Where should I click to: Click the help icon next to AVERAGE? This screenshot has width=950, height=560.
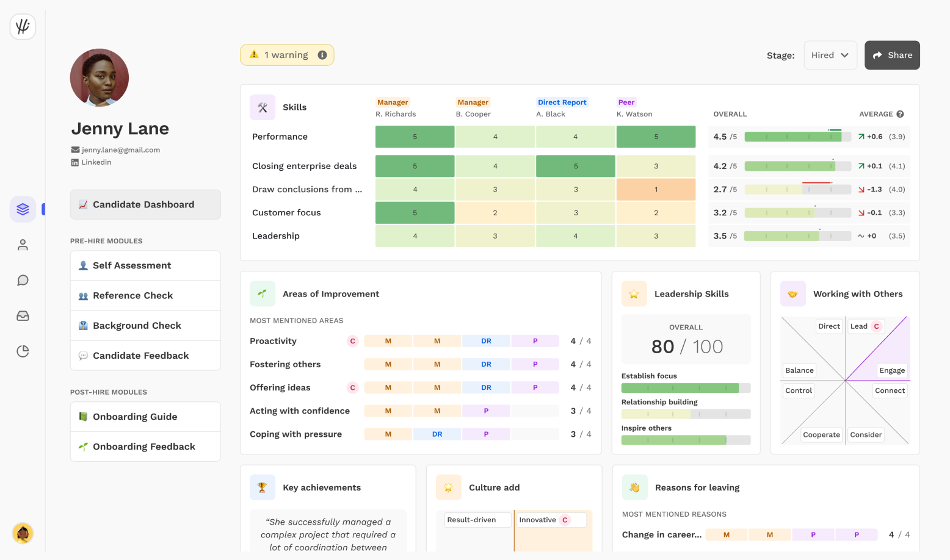900,114
